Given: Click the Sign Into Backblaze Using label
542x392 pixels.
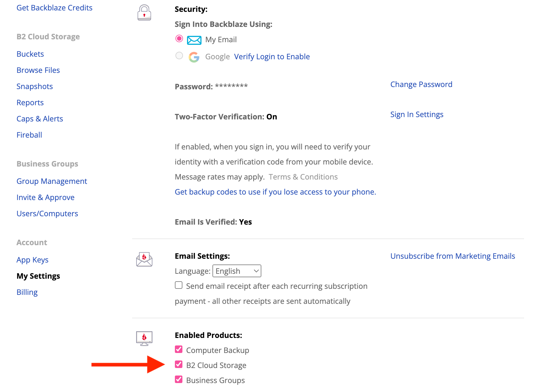Looking at the screenshot, I should (223, 24).
